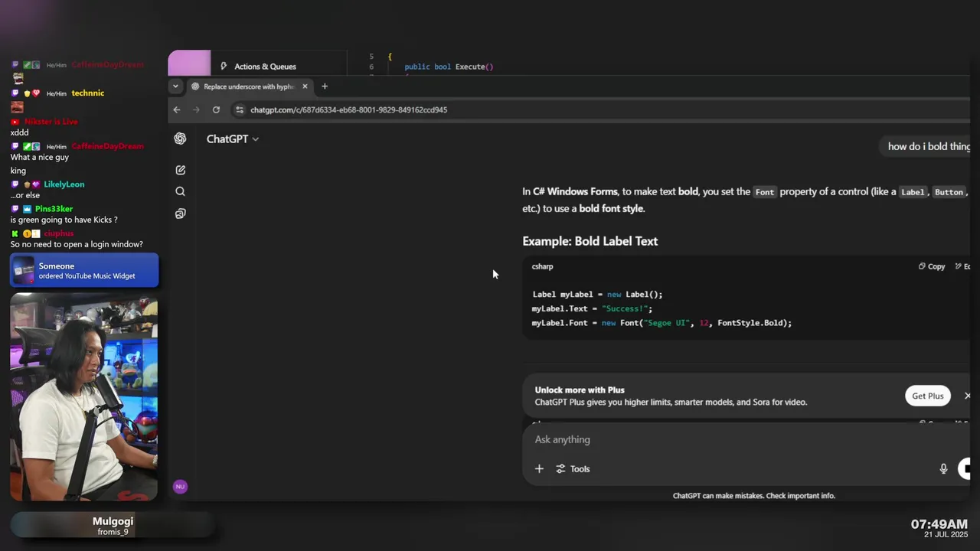Click the Nikster is Live chat notice

(x=51, y=122)
